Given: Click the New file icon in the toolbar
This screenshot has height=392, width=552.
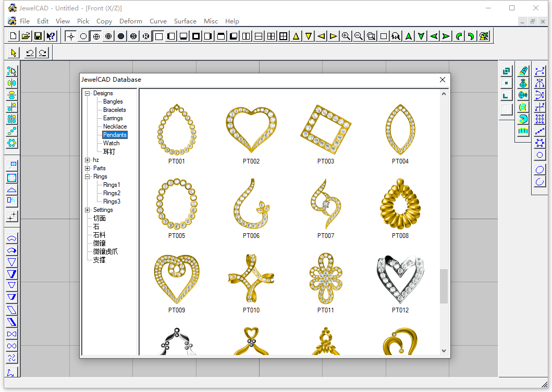Looking at the screenshot, I should tap(13, 36).
